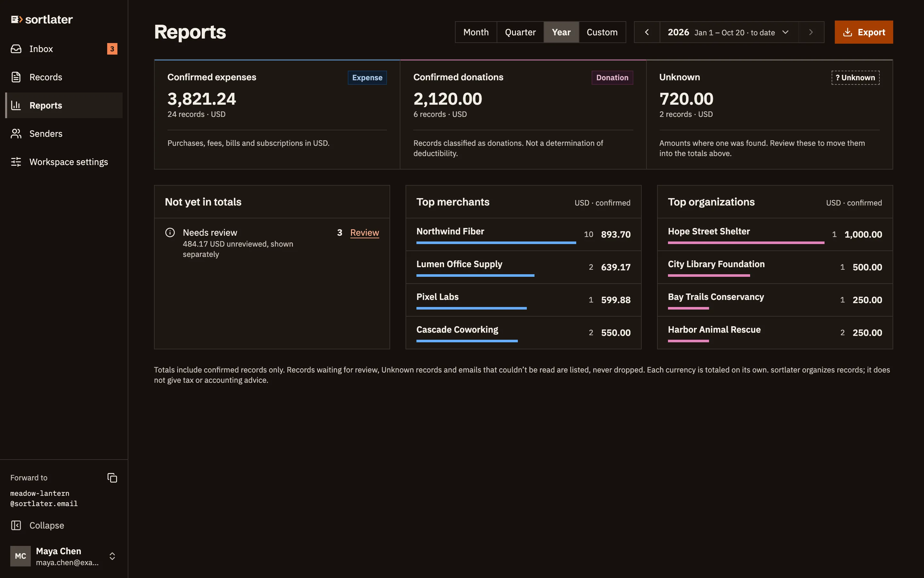Viewport: 924px width, 578px height.
Task: Choose the Custom period tab
Action: coord(602,32)
